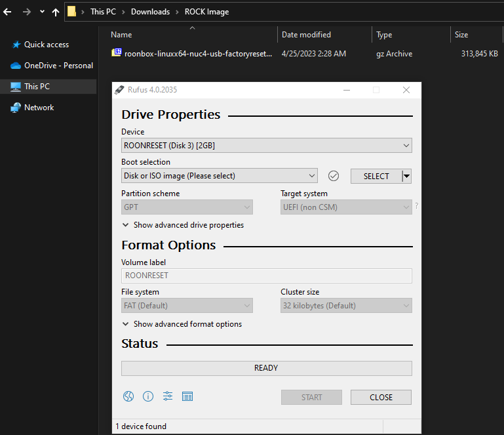504x435 pixels.
Task: Open Rufus language selection globe icon
Action: coord(128,396)
